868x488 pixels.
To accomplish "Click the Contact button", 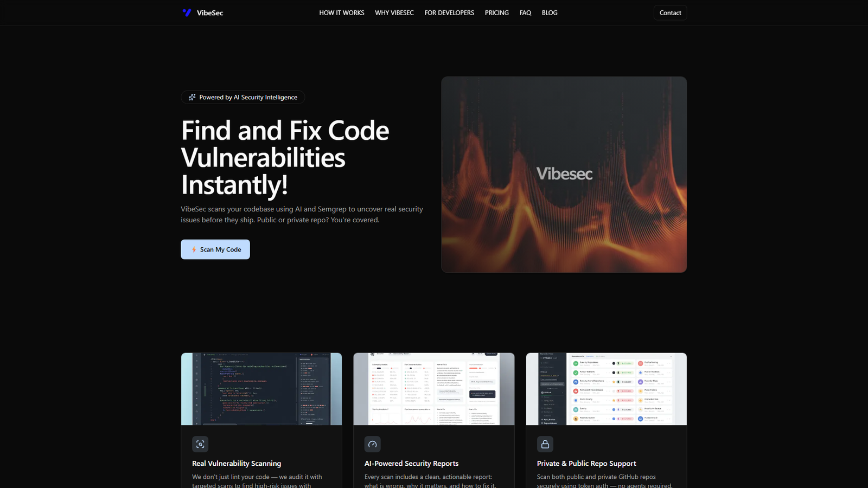I will click(x=670, y=12).
